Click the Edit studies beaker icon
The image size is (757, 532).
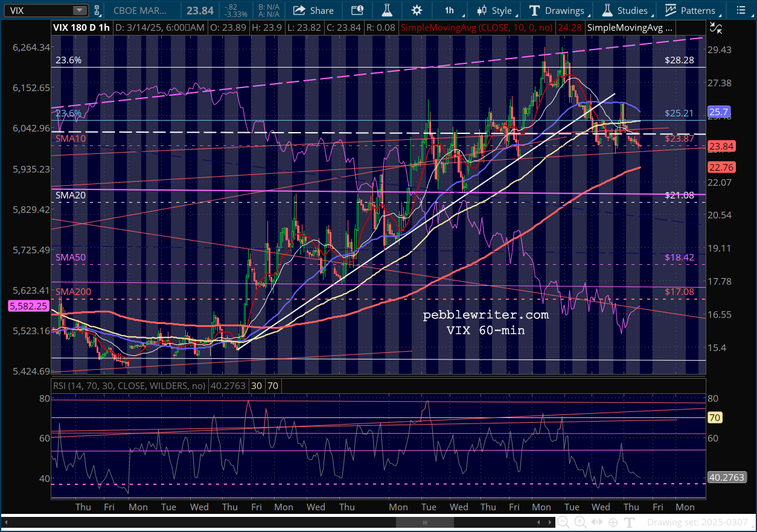(x=387, y=10)
